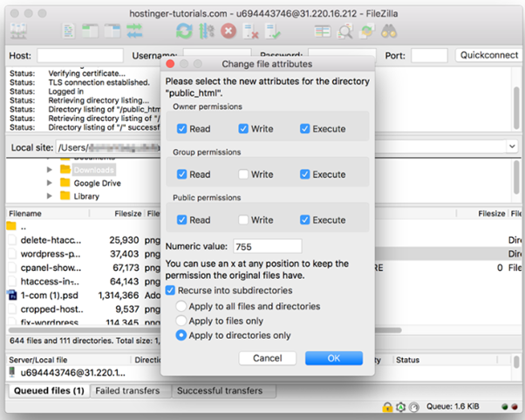Expand the Library folder arrow
The image size is (525, 420).
(49, 197)
